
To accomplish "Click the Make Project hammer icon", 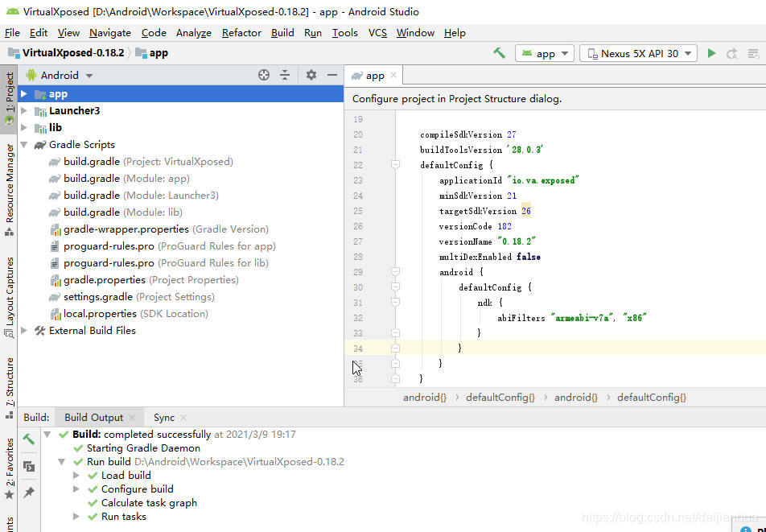I will coord(499,53).
